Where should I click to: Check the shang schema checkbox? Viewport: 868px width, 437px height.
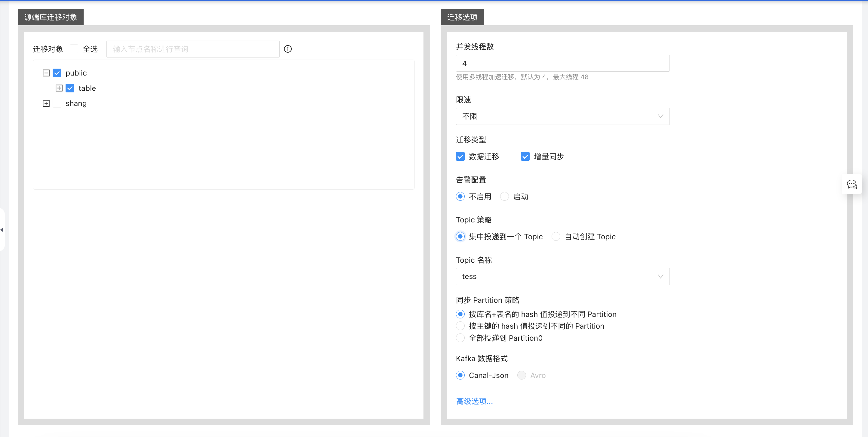click(57, 103)
